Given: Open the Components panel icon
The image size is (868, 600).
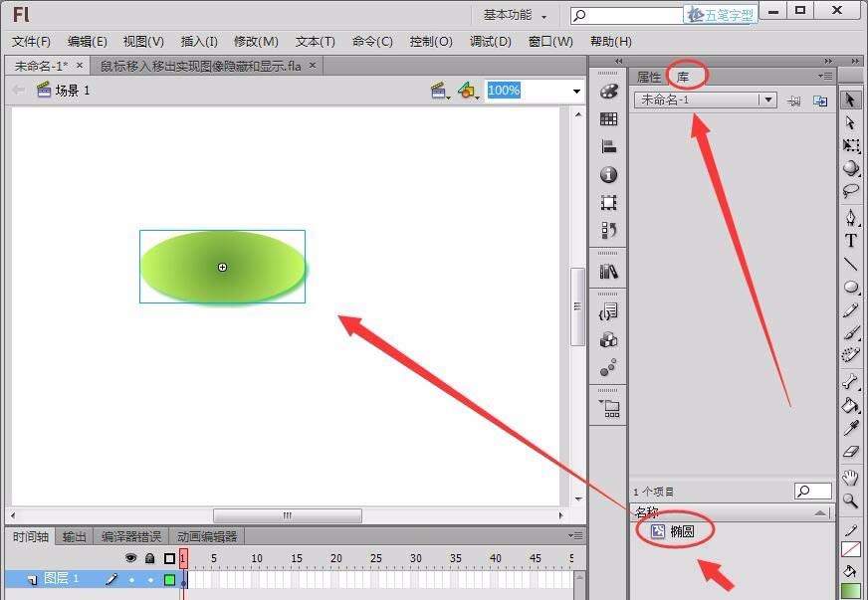Looking at the screenshot, I should (609, 339).
